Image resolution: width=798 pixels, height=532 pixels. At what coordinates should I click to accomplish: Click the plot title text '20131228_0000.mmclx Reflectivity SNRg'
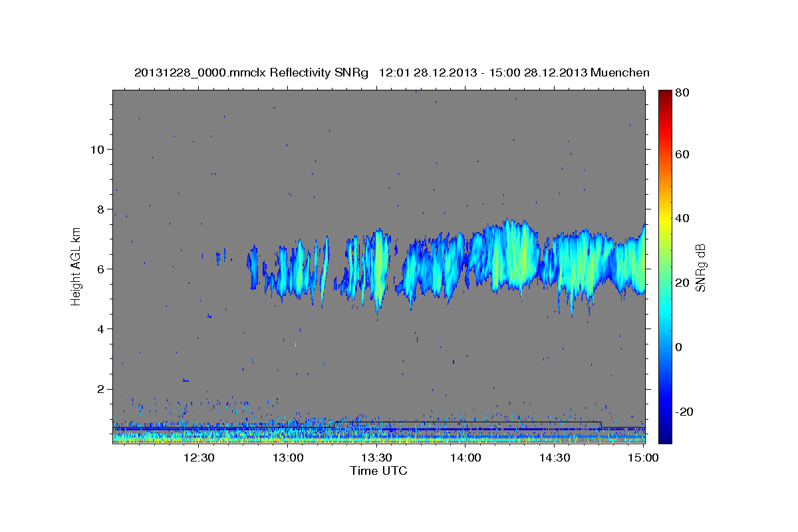pyautogui.click(x=251, y=72)
